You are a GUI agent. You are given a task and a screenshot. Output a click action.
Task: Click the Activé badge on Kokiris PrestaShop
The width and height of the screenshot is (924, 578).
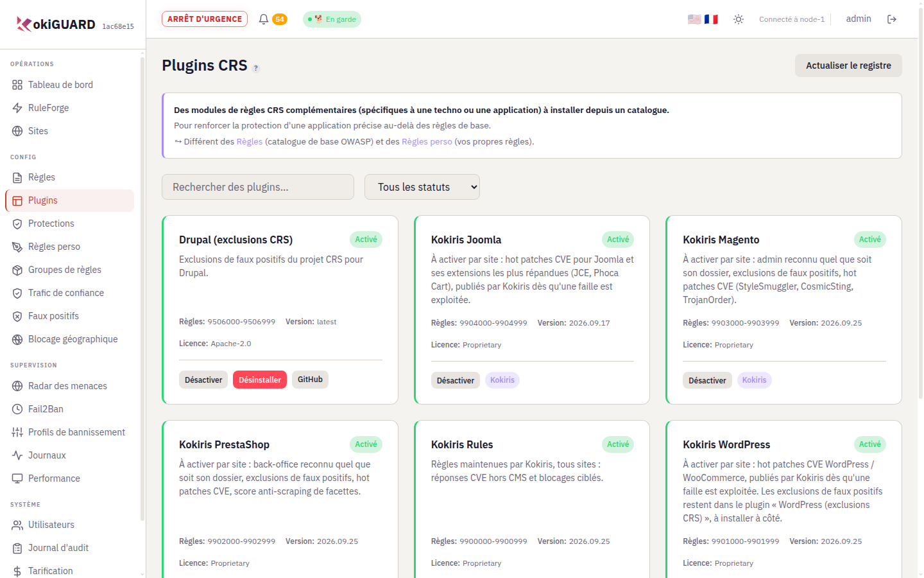point(366,444)
